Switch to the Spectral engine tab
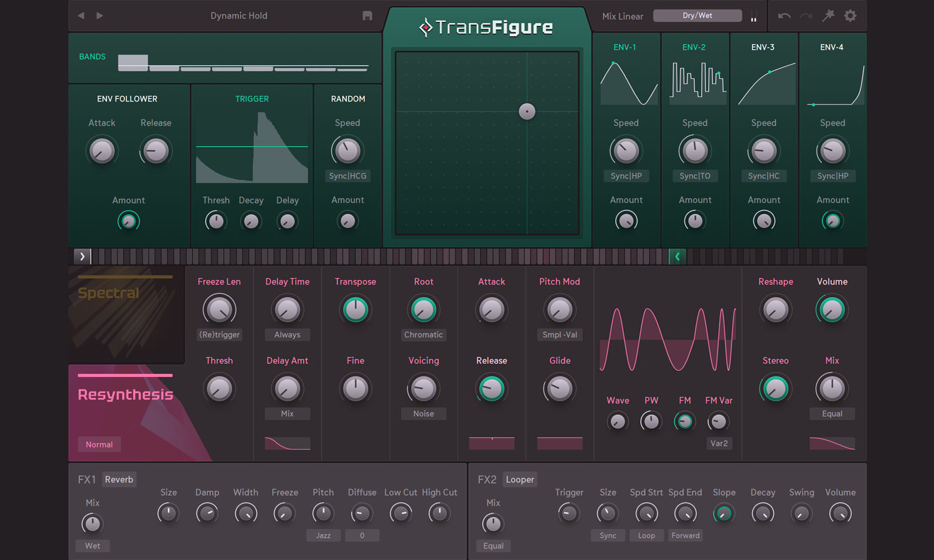This screenshot has height=560, width=934. pyautogui.click(x=126, y=315)
